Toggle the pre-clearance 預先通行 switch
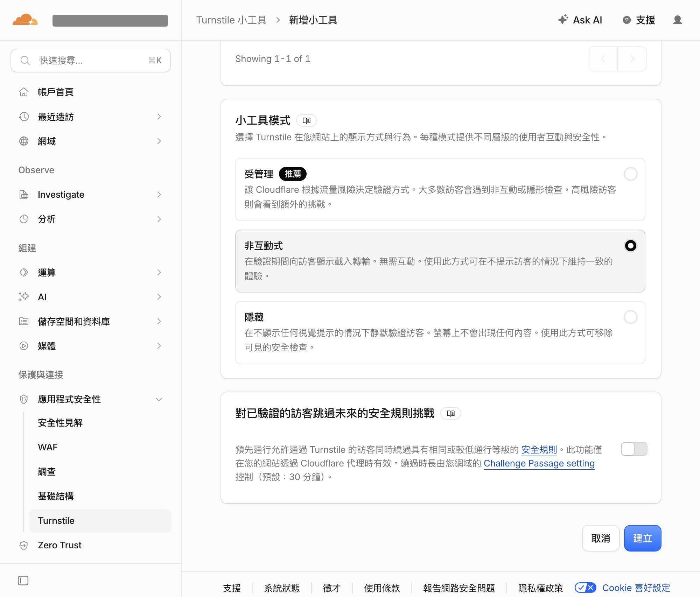 click(x=634, y=449)
